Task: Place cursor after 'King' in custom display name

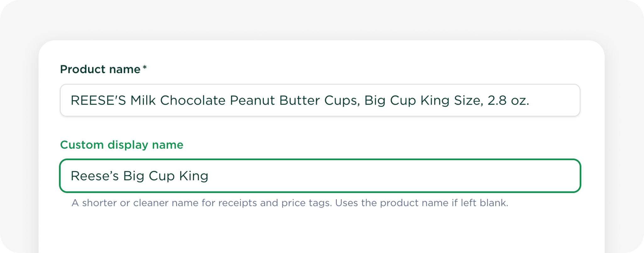Action: point(209,176)
